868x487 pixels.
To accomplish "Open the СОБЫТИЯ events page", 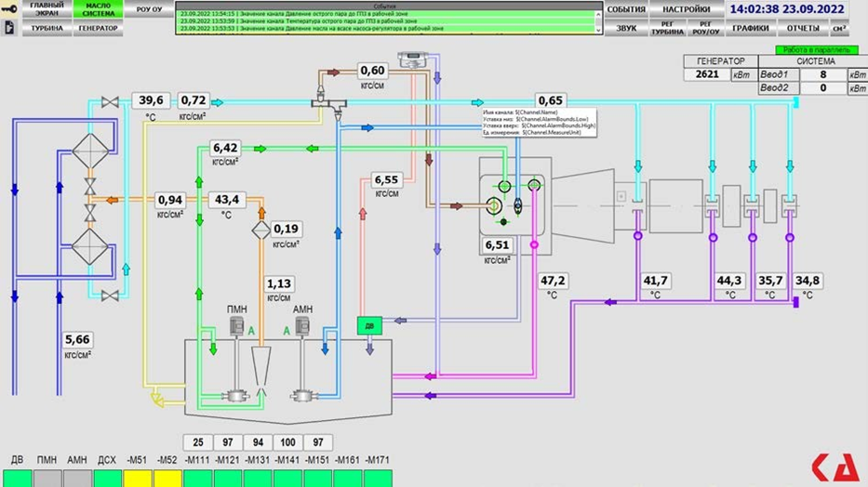I will (x=626, y=9).
